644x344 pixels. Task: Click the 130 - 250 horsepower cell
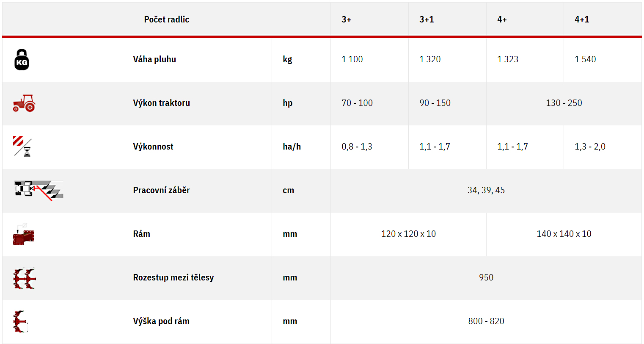(564, 103)
